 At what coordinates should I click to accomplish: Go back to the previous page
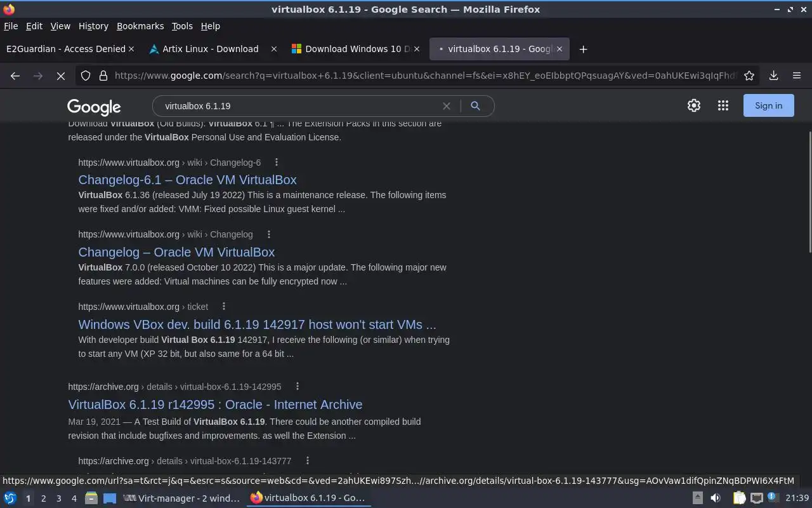pyautogui.click(x=15, y=76)
